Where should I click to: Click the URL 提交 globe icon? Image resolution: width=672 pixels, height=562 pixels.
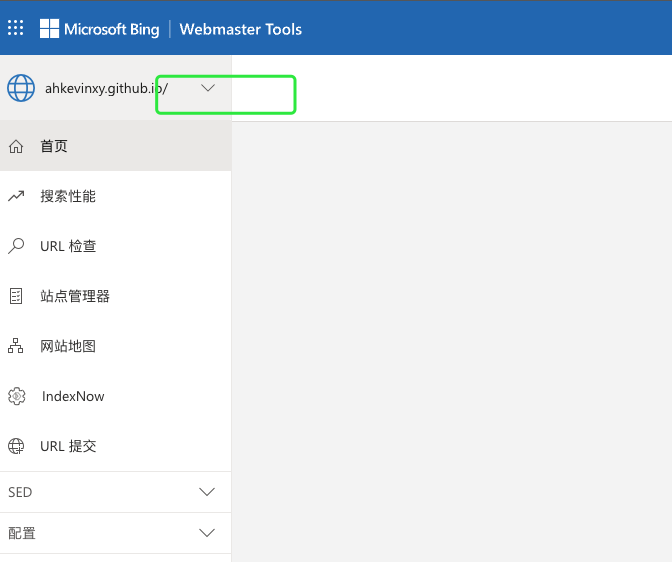click(x=16, y=446)
